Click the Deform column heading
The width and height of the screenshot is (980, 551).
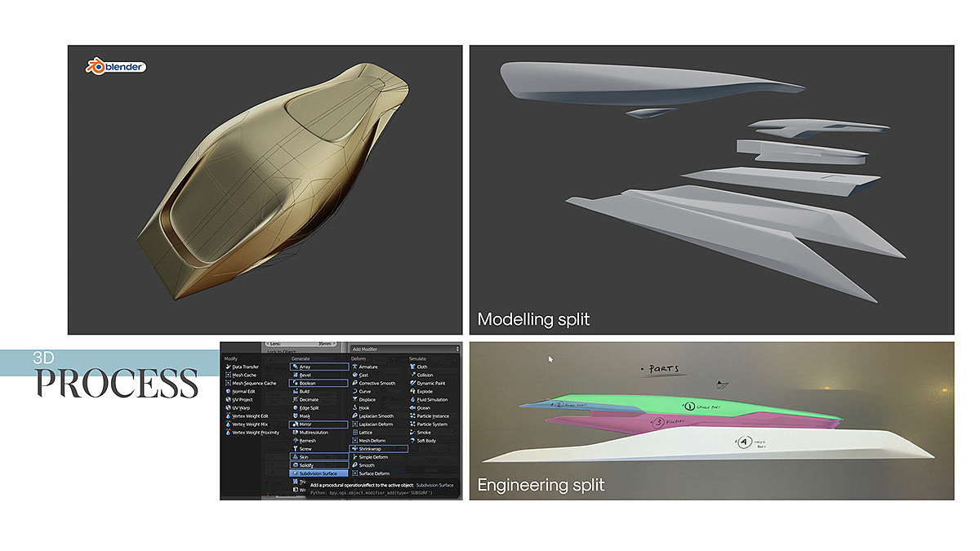pyautogui.click(x=359, y=358)
